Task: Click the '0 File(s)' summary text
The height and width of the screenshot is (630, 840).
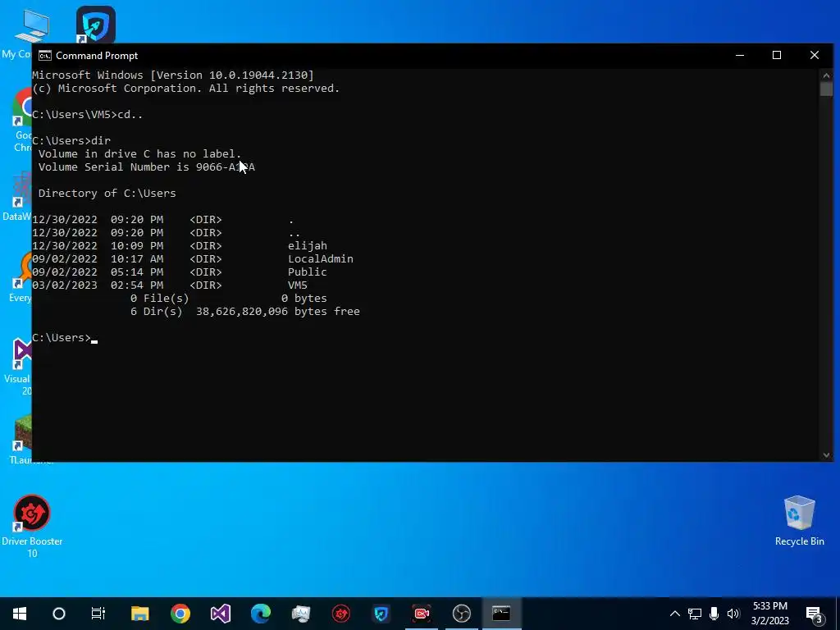Action: pos(159,299)
